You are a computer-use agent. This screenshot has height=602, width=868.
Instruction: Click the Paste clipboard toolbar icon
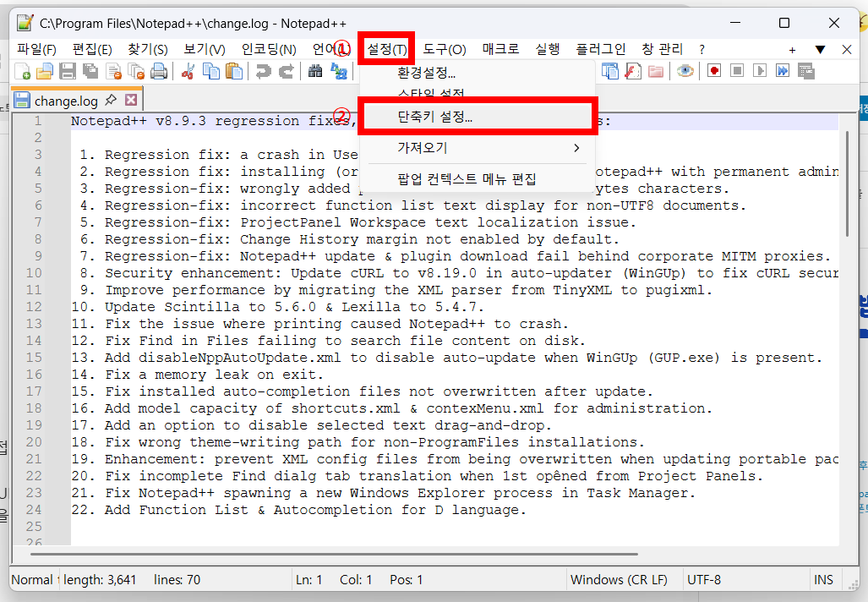[x=233, y=71]
